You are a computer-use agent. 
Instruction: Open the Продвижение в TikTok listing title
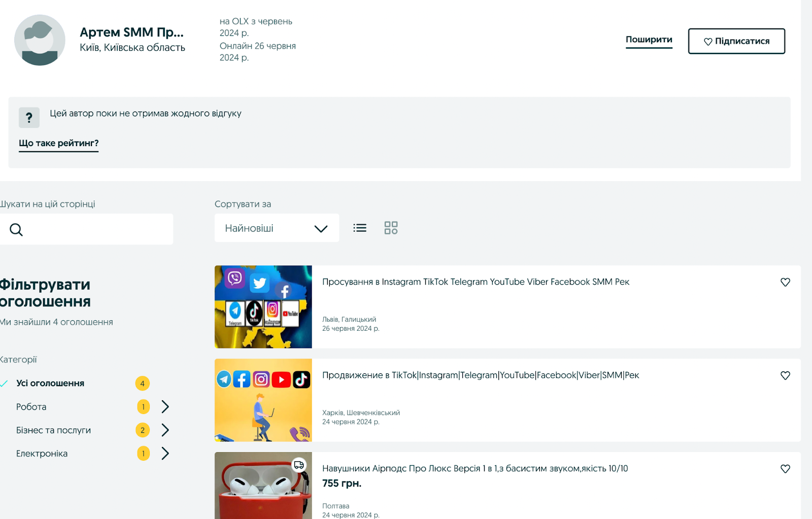pyautogui.click(x=481, y=375)
